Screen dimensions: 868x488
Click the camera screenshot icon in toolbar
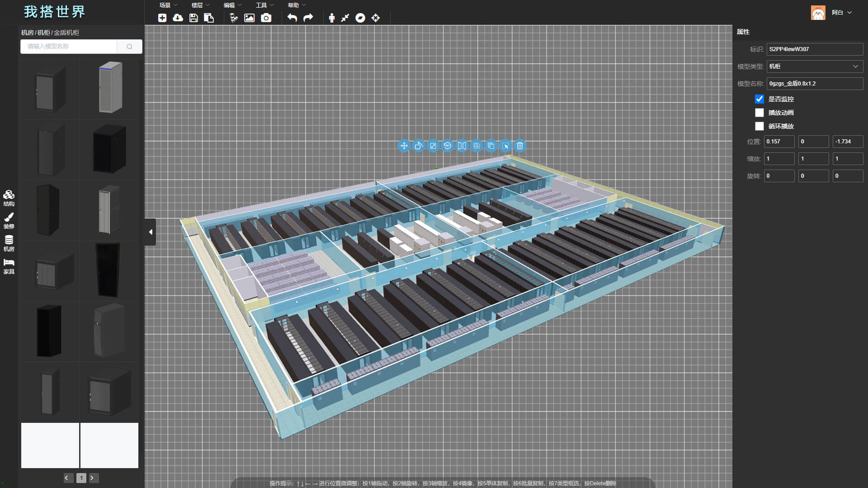point(266,18)
